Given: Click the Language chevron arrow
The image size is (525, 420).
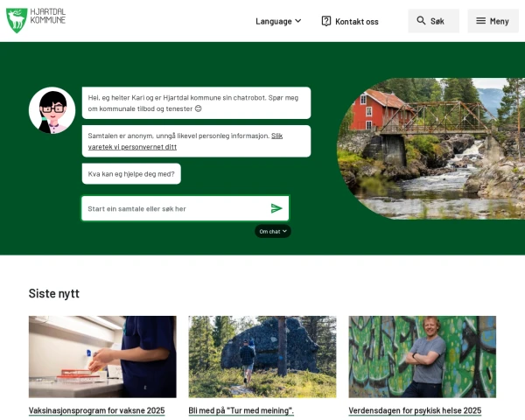Looking at the screenshot, I should click(298, 21).
